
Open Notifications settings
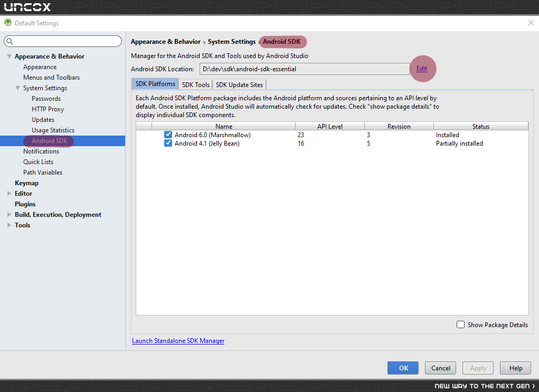[x=41, y=151]
